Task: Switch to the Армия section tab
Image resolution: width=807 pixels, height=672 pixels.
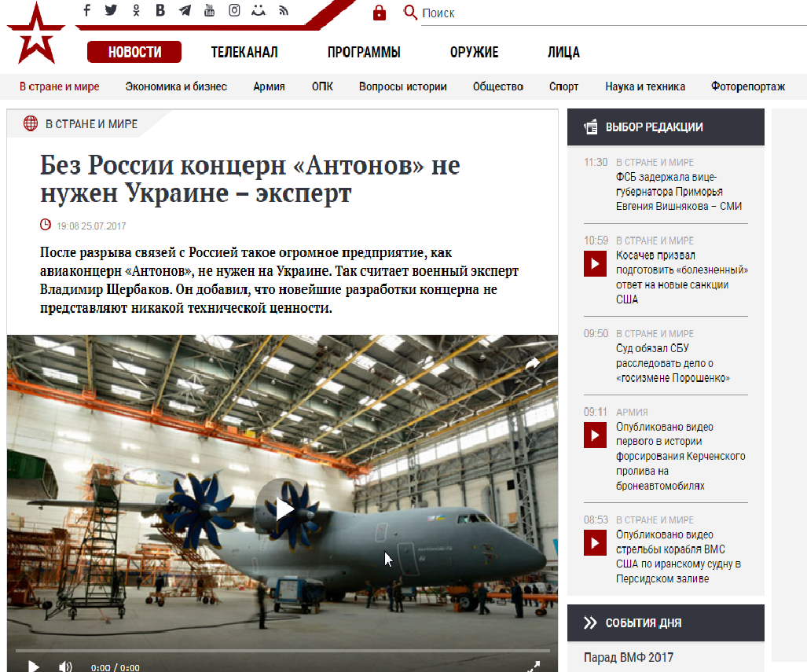Action: [x=269, y=86]
